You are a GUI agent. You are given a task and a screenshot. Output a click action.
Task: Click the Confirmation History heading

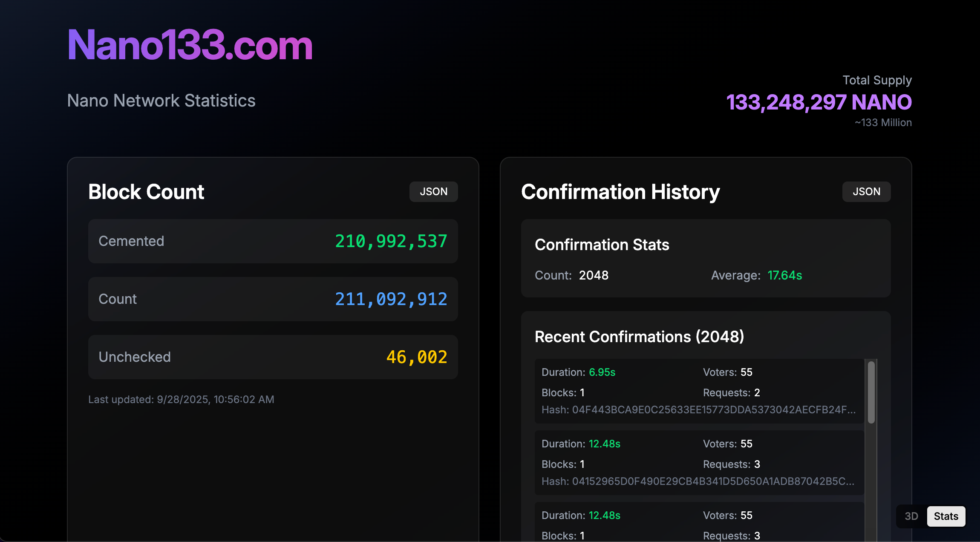click(x=620, y=192)
